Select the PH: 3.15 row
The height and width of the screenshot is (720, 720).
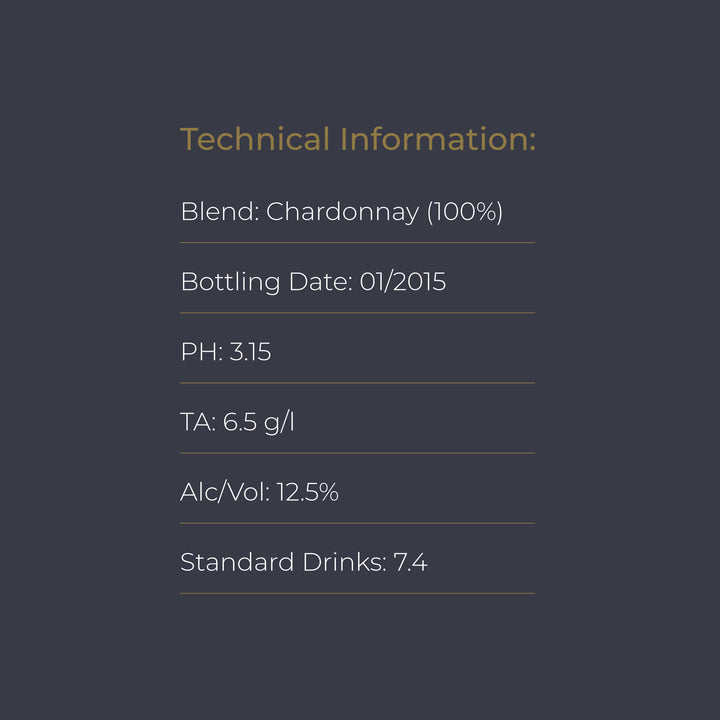click(x=226, y=352)
